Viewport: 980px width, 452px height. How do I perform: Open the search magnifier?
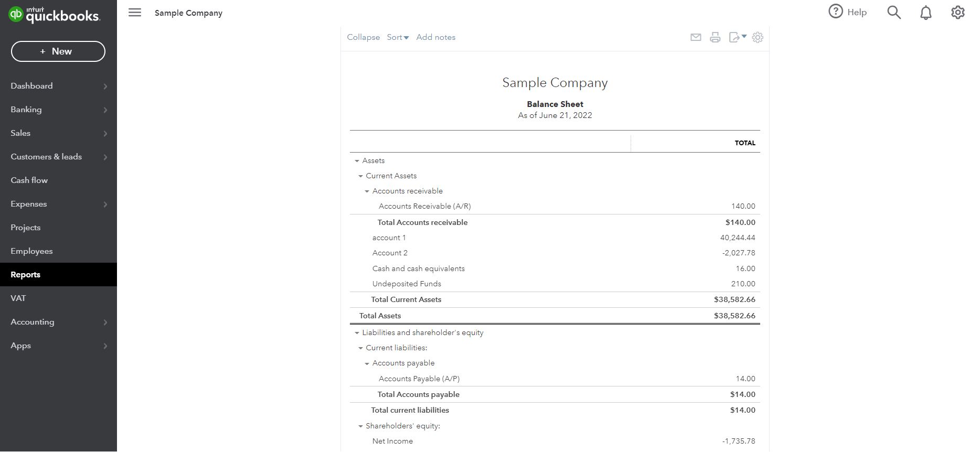(x=894, y=13)
